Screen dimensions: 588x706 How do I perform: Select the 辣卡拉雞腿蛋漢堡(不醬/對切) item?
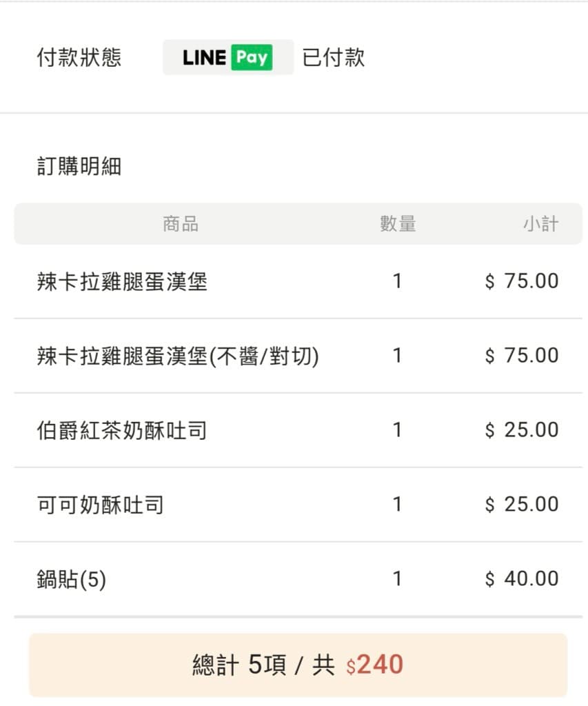click(178, 356)
